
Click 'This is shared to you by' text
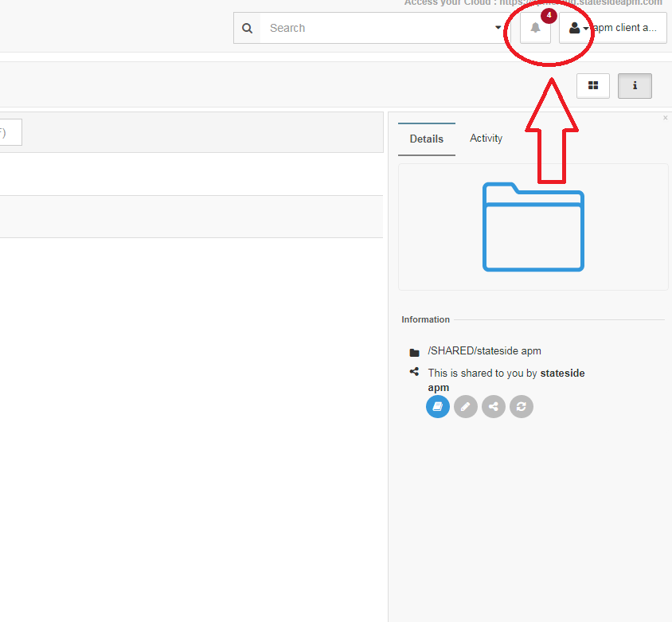tap(483, 374)
